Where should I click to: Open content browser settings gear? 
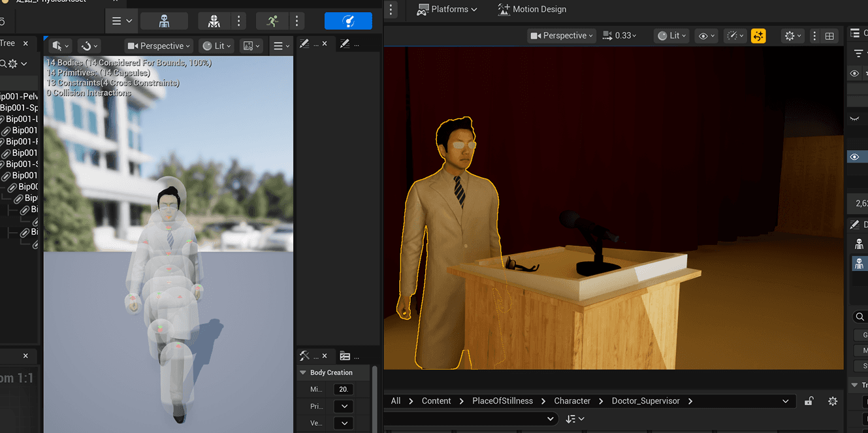[x=832, y=401]
